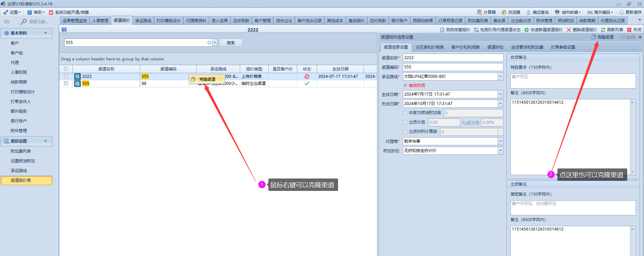644x256 pixels.
Task: Click the 刷新列表 refresh icon
Action: [x=603, y=30]
